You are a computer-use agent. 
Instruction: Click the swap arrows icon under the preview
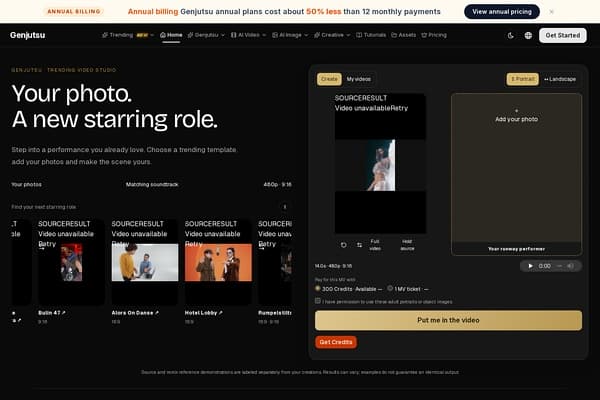(359, 245)
